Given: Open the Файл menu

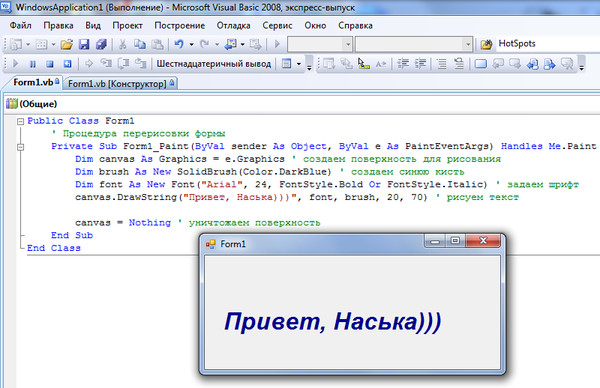Looking at the screenshot, I should click(x=20, y=26).
